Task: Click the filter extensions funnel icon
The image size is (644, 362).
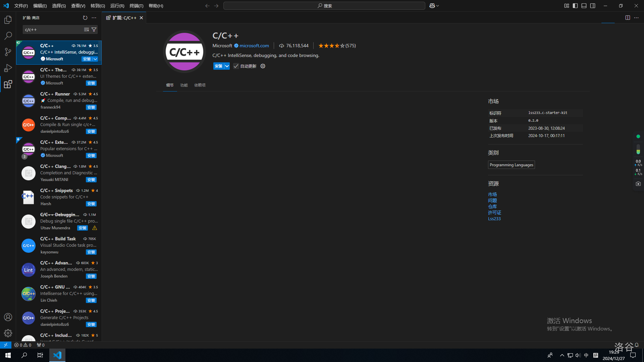Action: (x=94, y=29)
